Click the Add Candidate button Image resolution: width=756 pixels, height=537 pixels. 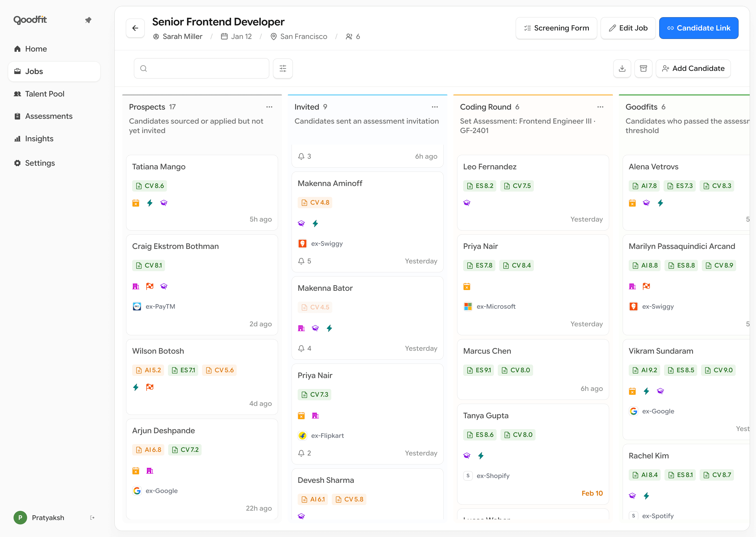coord(694,68)
